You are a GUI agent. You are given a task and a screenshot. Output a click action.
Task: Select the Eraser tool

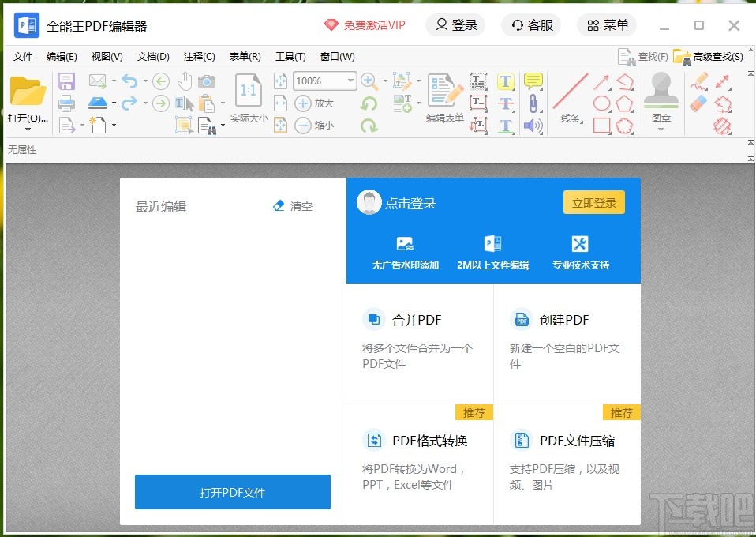(698, 103)
